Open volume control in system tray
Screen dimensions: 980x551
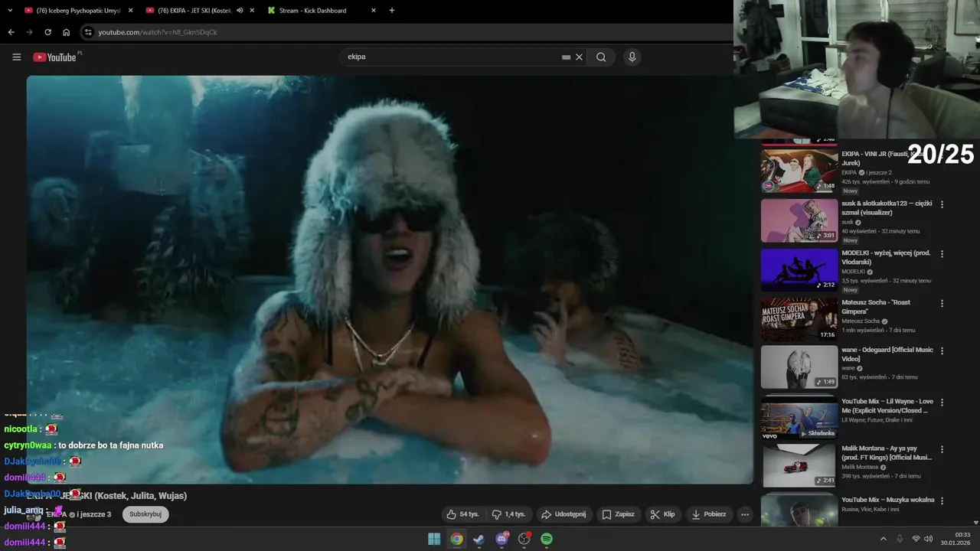[929, 539]
